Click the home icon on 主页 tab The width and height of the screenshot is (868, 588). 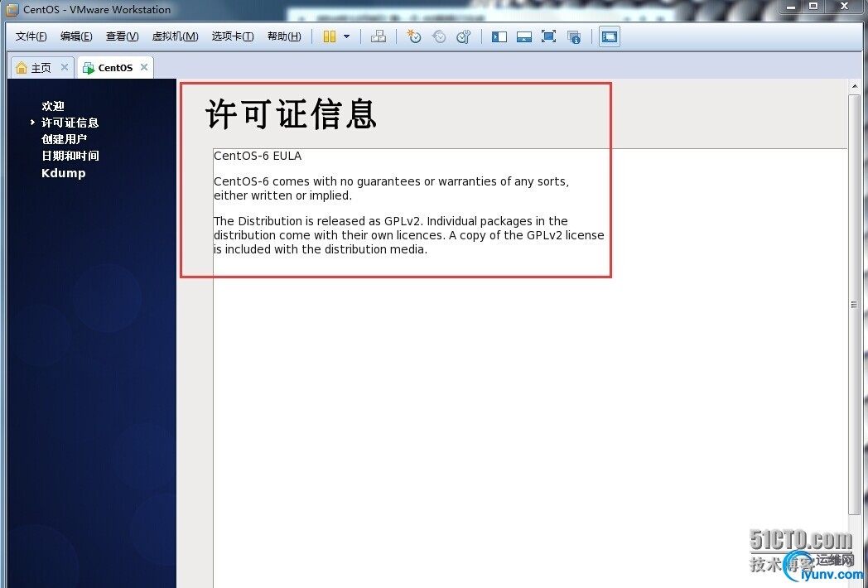[21, 68]
